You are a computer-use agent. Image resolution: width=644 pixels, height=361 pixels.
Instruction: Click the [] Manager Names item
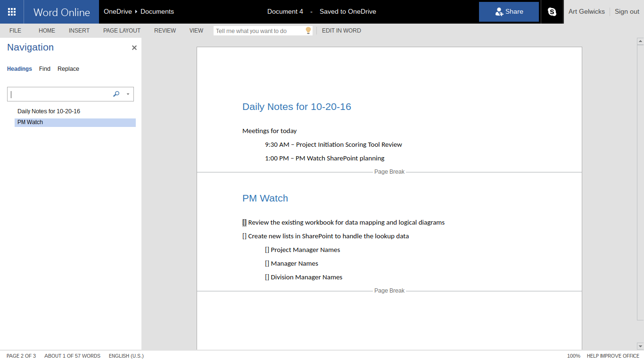291,264
